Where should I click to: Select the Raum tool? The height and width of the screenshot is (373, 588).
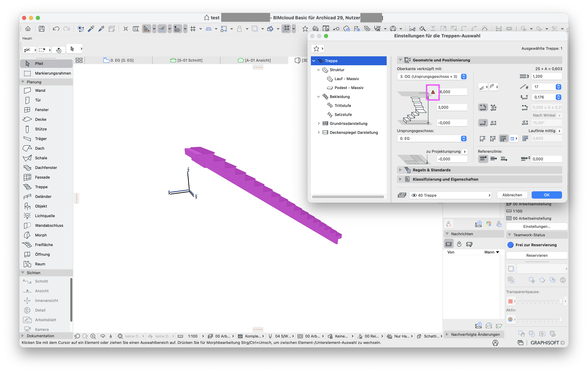(46, 264)
